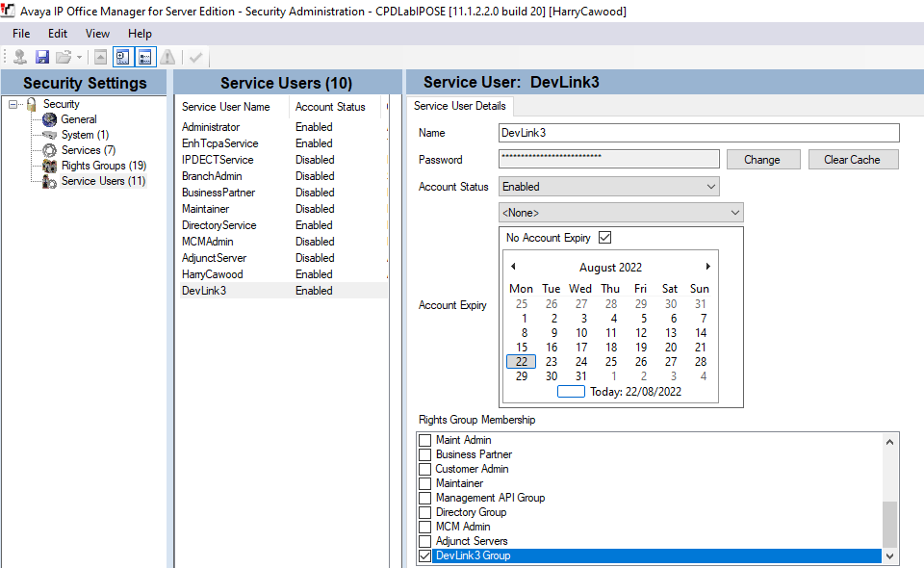This screenshot has width=924, height=568.
Task: Click the Service Users tree icon
Action: coord(50,182)
